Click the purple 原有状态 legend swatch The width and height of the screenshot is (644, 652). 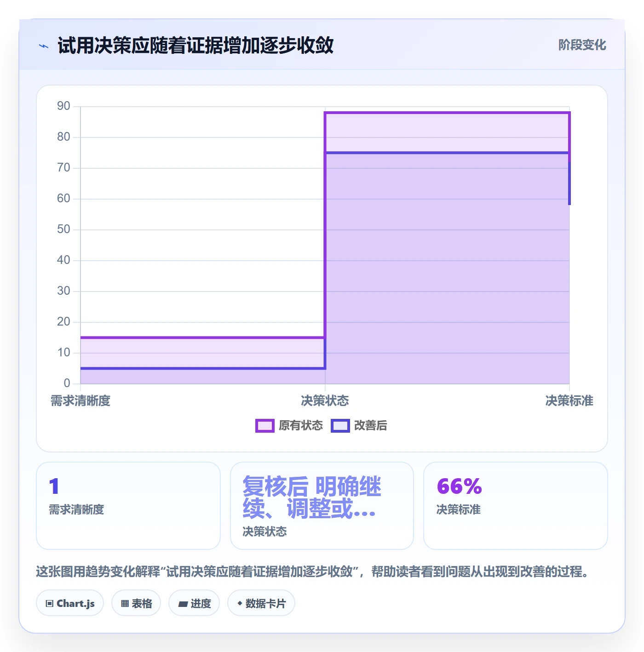coord(265,426)
